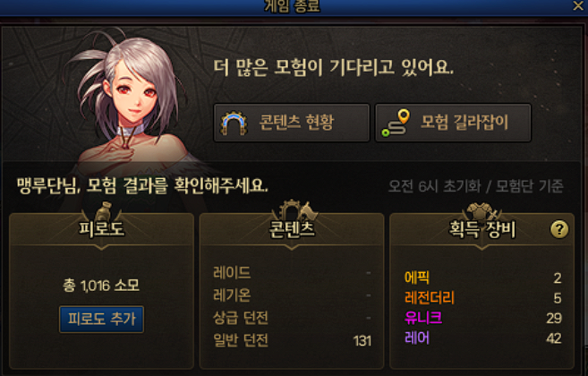Click the 상급 던전 content row
This screenshot has height=376, width=588.
coord(292,318)
